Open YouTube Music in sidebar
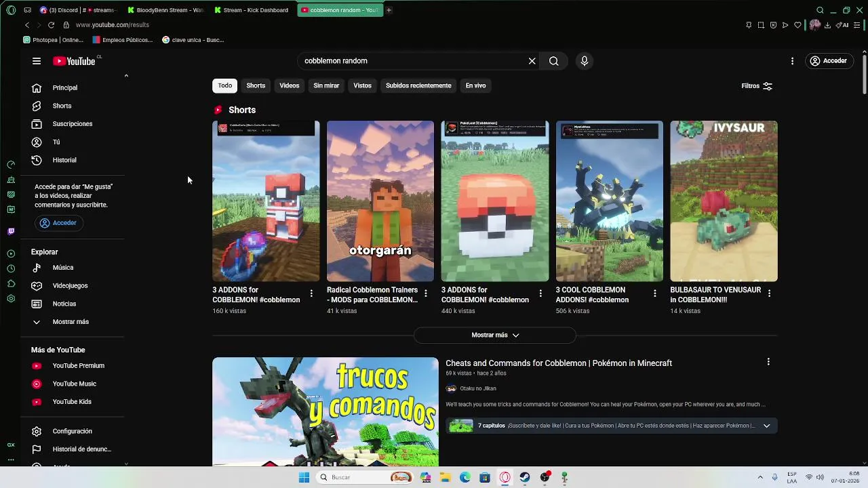 pyautogui.click(x=75, y=384)
